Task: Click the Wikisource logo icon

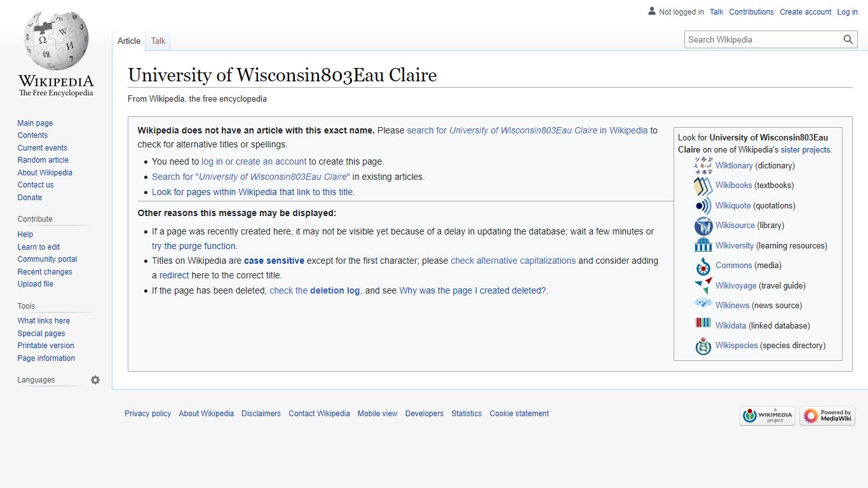Action: [703, 226]
